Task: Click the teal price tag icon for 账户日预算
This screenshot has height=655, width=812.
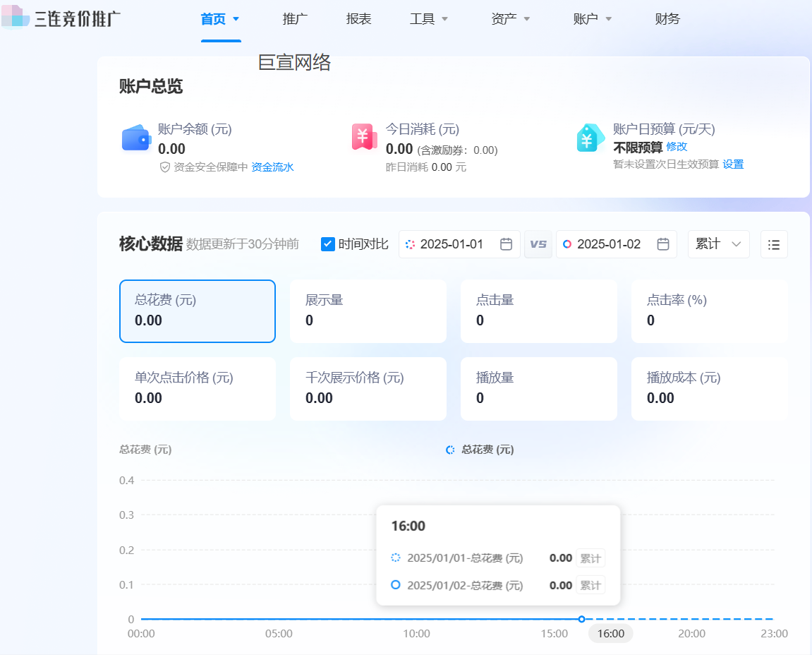Action: coord(590,138)
